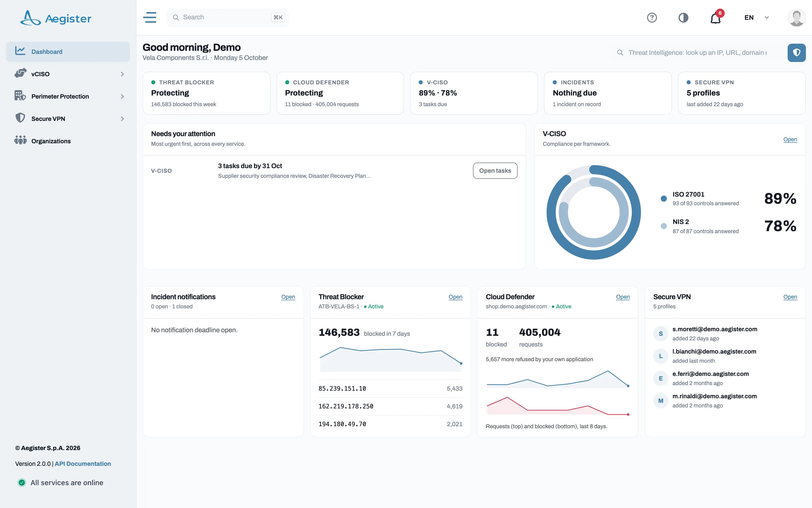812x508 pixels.
Task: Open the V-CISO compliance panel link
Action: click(790, 139)
